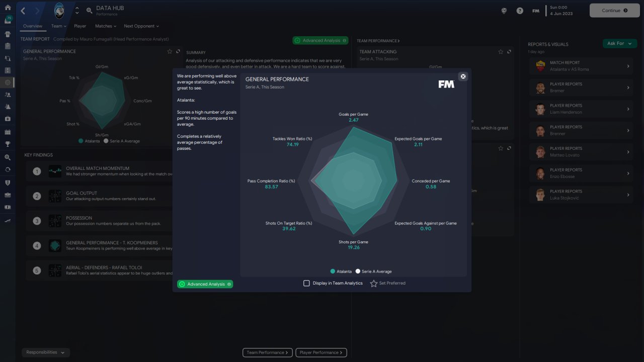Close the General Performance popup
The width and height of the screenshot is (644, 362).
coord(463,76)
